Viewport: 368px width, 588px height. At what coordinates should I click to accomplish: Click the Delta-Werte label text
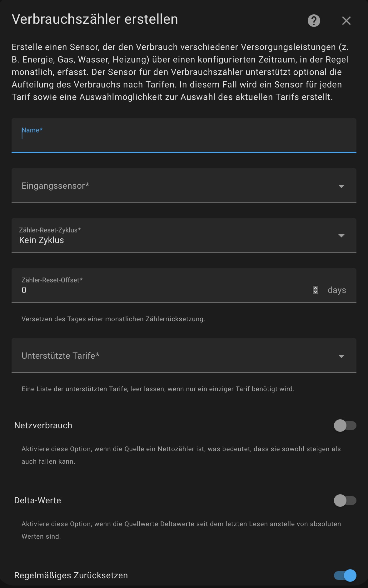point(37,501)
